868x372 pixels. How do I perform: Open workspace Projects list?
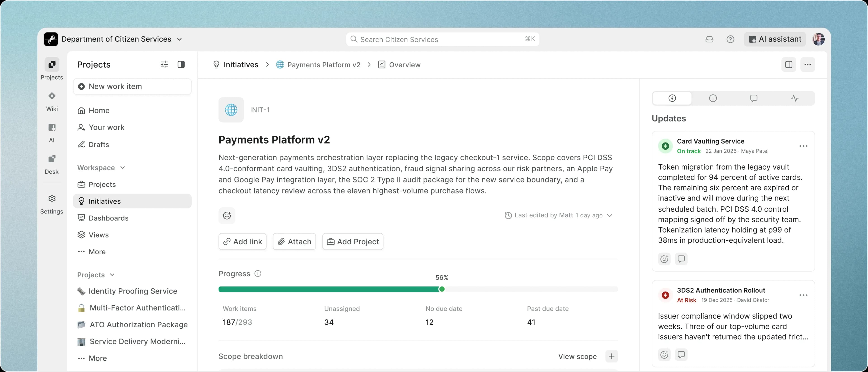(x=132, y=185)
